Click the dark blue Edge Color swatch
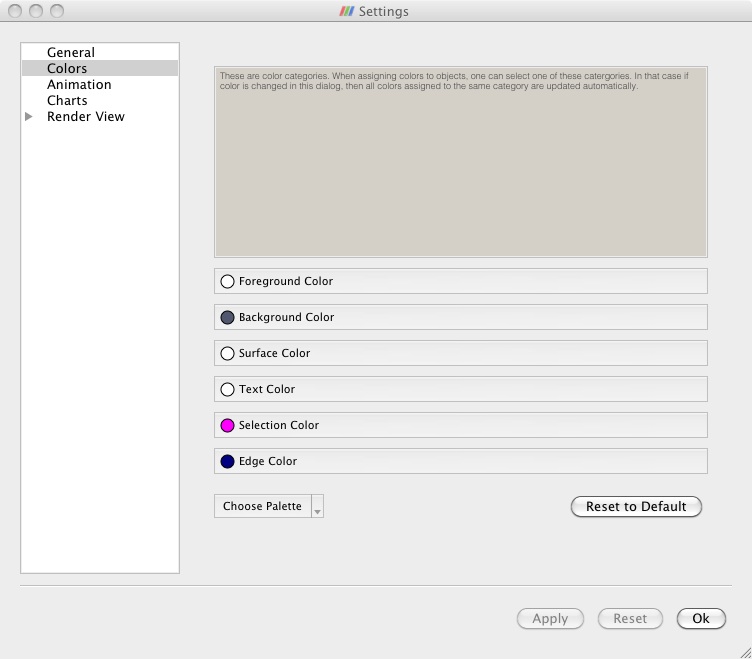Viewport: 752px width, 659px height. [x=227, y=461]
